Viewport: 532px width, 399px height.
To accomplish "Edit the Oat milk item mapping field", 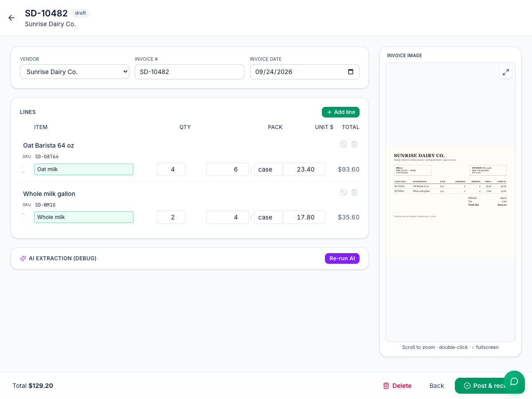I will coord(84,169).
